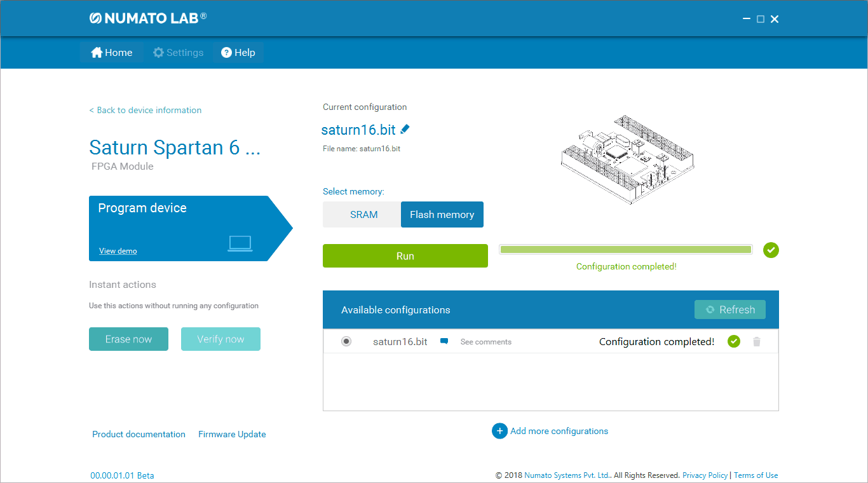Screen dimensions: 868x483
Task: Switch memory selection to SRAM
Action: (x=363, y=215)
